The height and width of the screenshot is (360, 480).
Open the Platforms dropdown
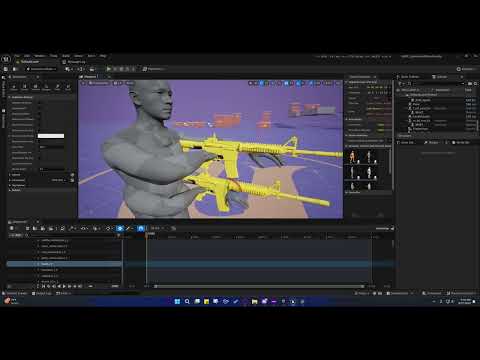(154, 69)
